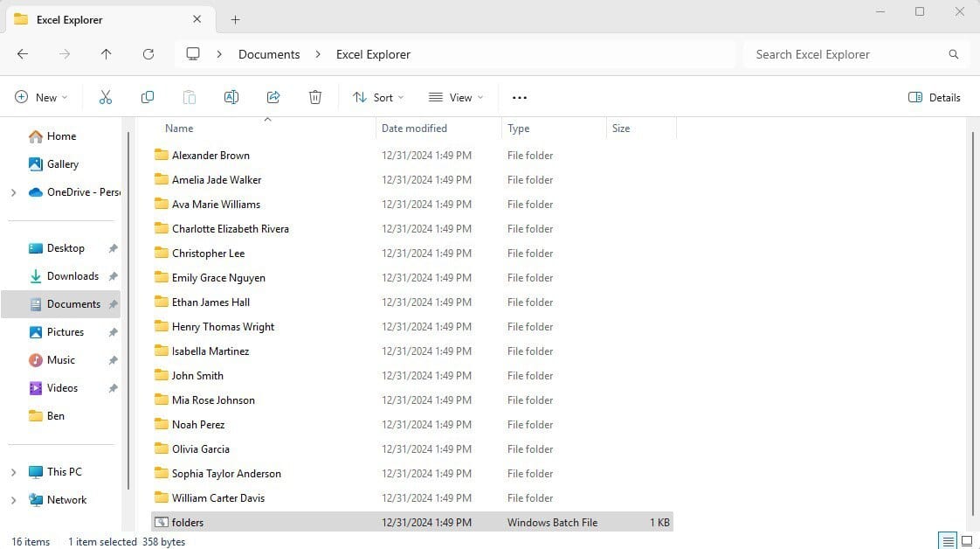Switch to details view in status bar

[x=948, y=541]
